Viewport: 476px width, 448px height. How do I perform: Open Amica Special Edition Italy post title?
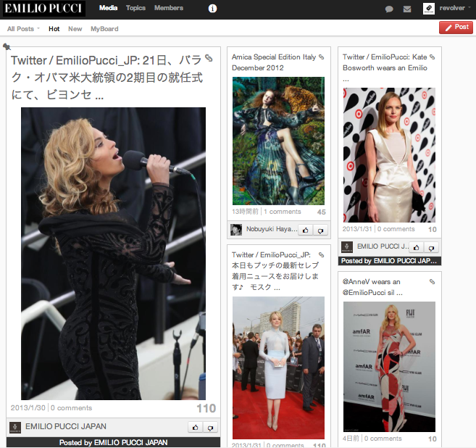pos(274,62)
